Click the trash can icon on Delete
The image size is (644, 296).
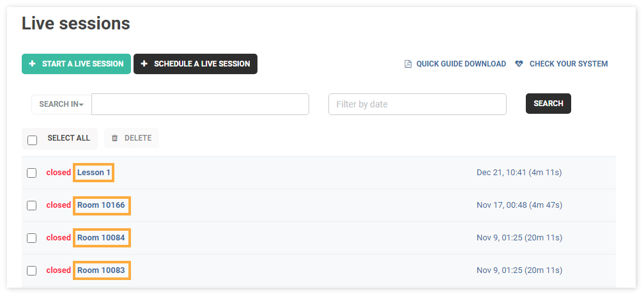pos(115,138)
